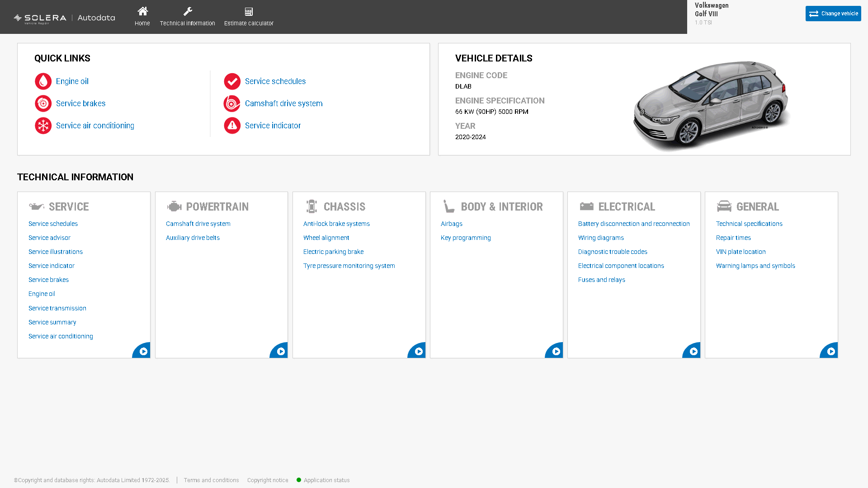Click the air conditioning snowflake icon
Viewport: 868px width, 488px height.
tap(43, 126)
